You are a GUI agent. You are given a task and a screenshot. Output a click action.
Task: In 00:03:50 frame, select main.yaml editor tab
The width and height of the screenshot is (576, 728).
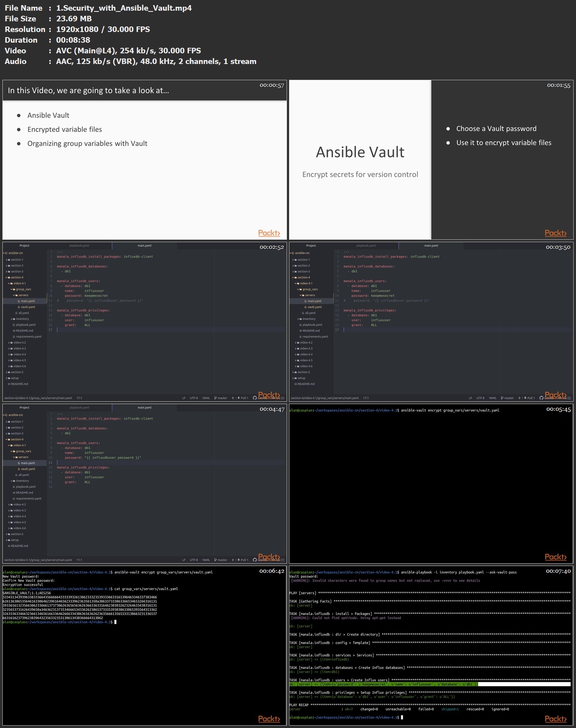point(431,246)
